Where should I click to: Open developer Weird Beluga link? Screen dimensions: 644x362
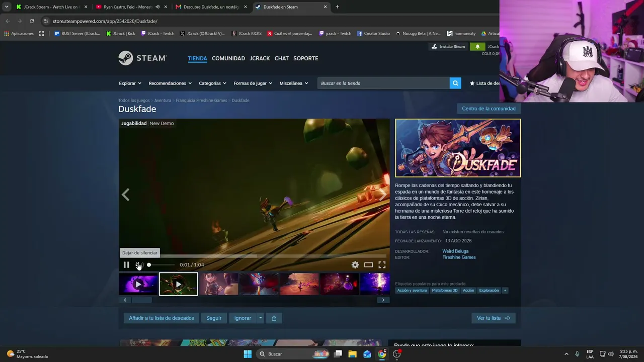pyautogui.click(x=455, y=251)
